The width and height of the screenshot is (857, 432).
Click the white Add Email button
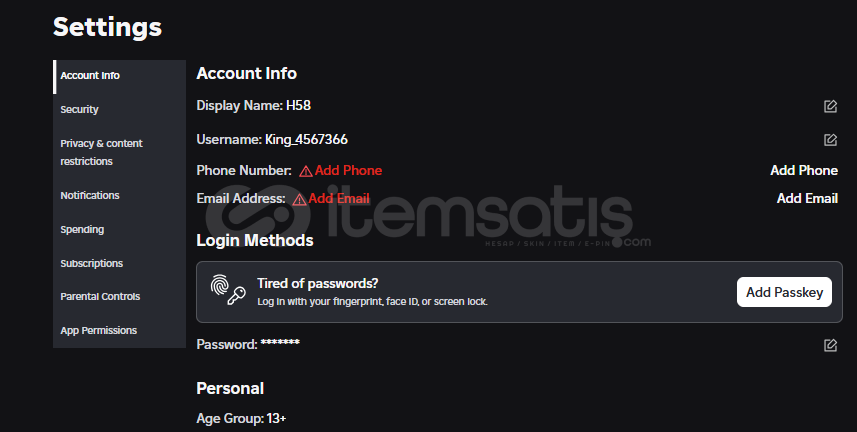click(x=807, y=199)
